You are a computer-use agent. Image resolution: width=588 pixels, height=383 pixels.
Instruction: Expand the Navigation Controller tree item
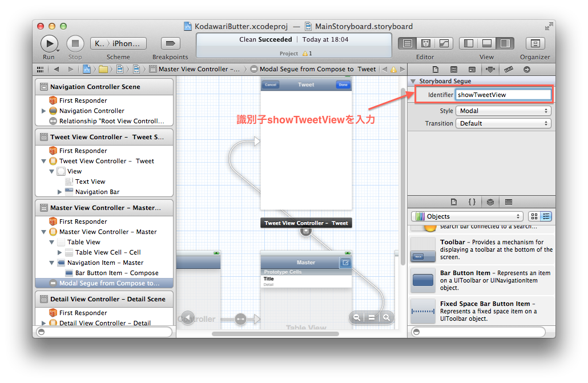[43, 111]
